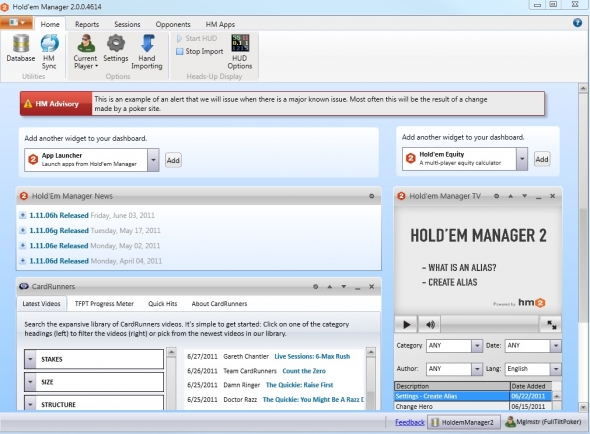Toggle the Stop Import checkbox
The width and height of the screenshot is (590, 434).
(180, 52)
